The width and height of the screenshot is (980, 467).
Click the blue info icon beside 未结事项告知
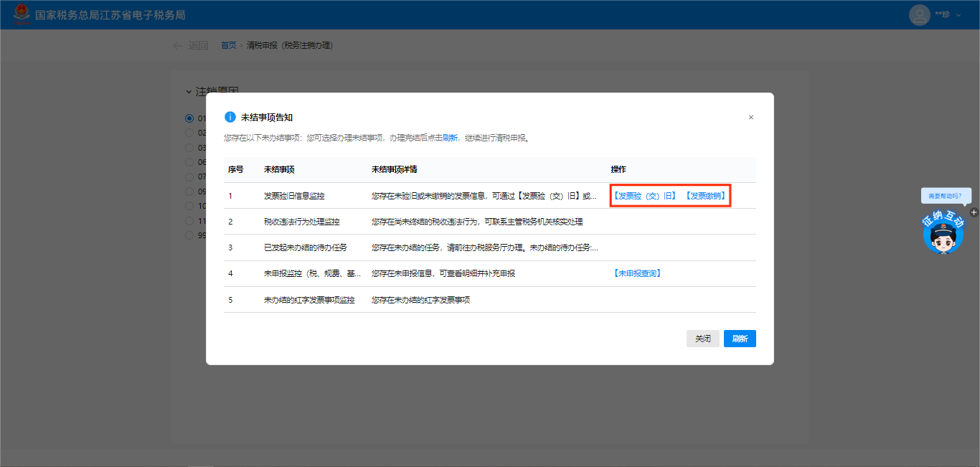(x=230, y=117)
